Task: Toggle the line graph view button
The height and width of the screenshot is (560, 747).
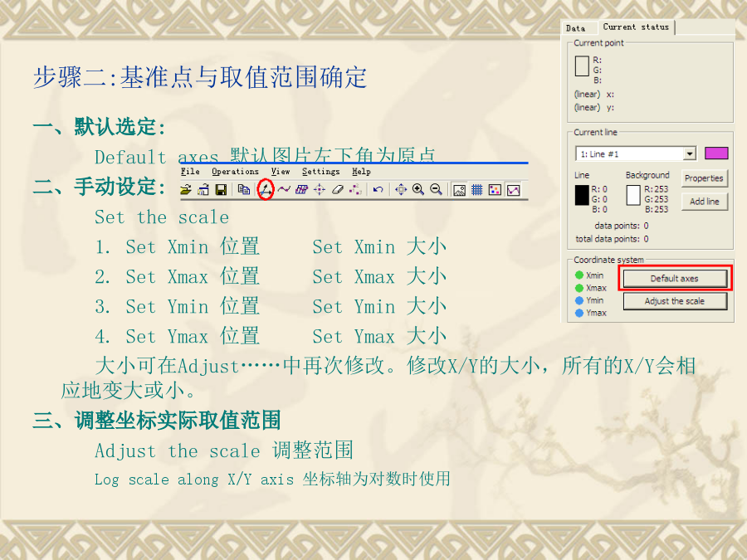Action: tap(513, 190)
